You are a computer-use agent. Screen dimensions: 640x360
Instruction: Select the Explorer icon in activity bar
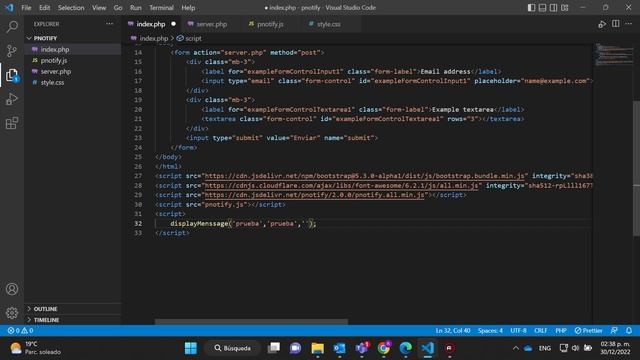coord(12,75)
